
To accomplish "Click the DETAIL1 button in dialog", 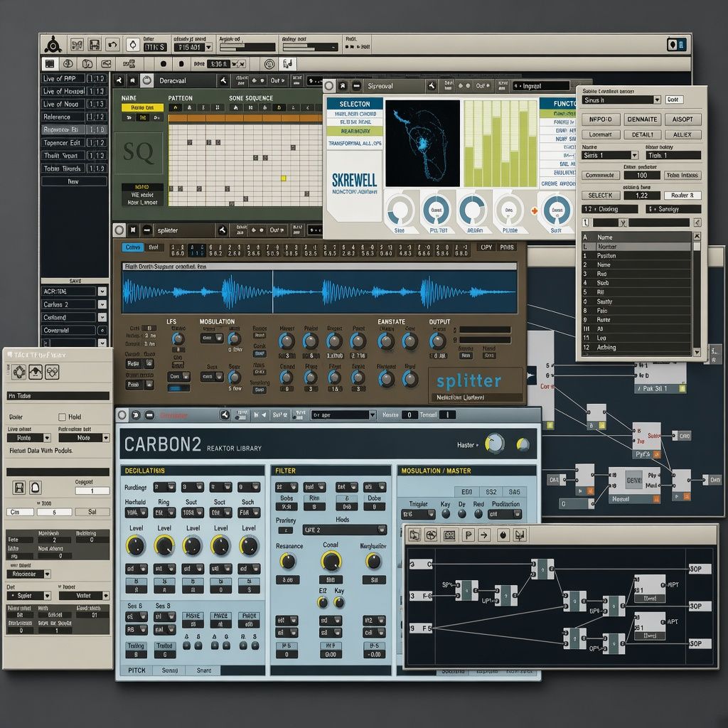I will click(642, 134).
